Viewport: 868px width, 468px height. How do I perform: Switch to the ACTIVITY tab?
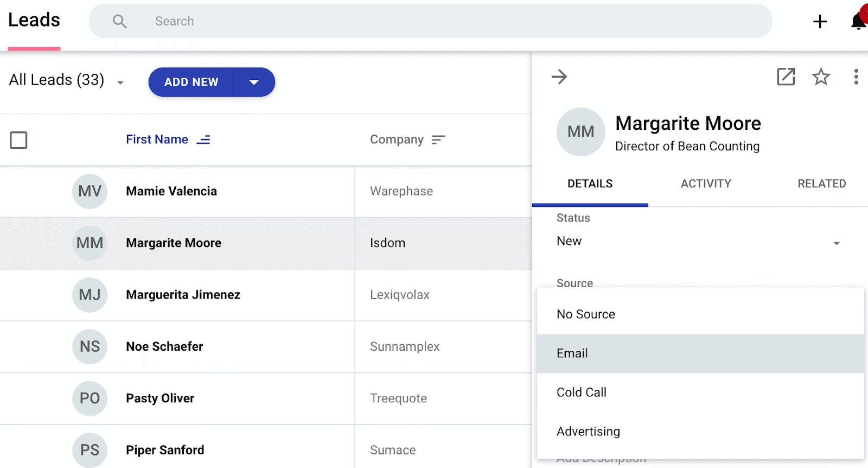coord(706,184)
